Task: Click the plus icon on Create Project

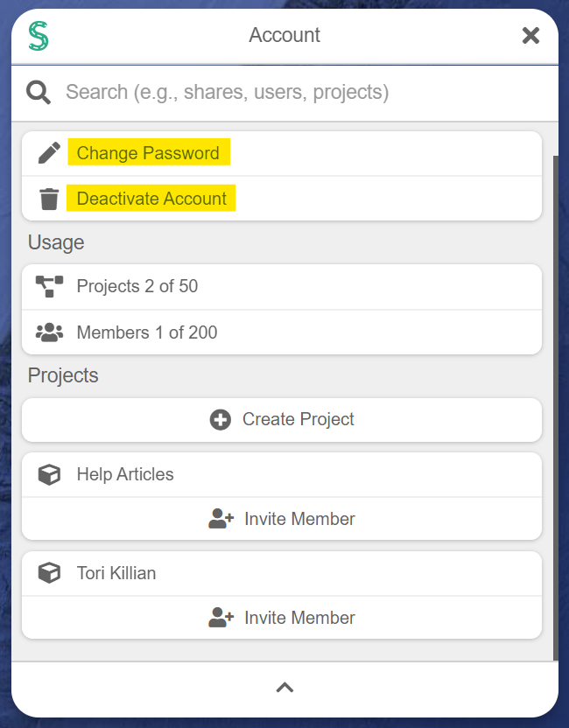Action: (x=219, y=419)
